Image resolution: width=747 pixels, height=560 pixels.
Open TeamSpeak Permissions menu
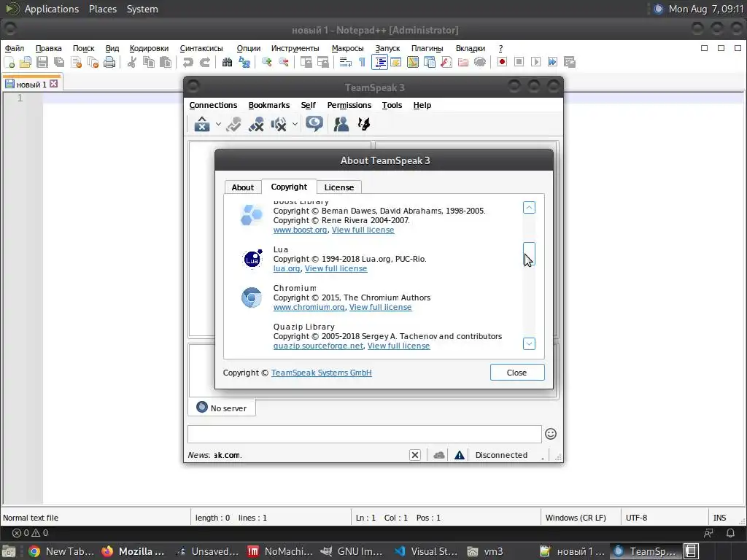(x=349, y=105)
